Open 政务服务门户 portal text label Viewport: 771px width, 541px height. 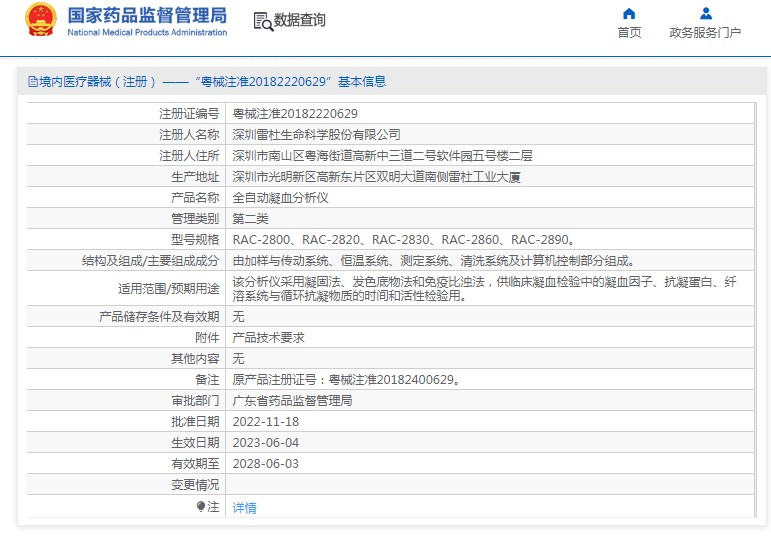705,33
